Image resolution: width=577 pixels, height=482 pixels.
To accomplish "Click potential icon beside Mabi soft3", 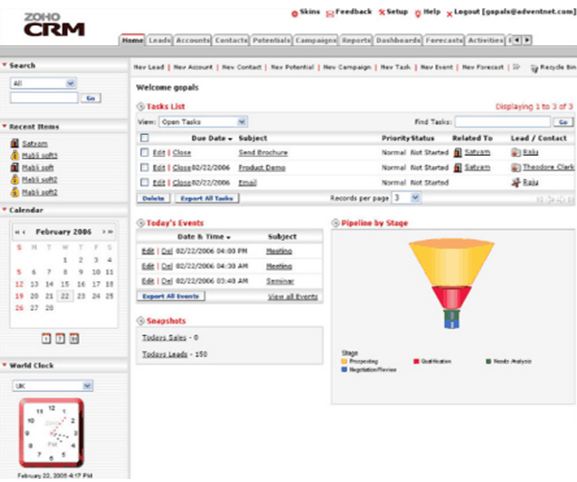I will (x=15, y=155).
